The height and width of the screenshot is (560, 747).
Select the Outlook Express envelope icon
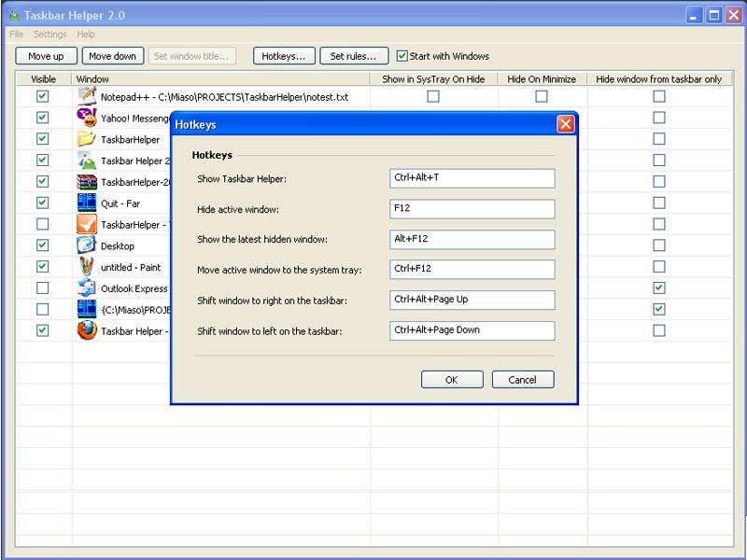(87, 288)
